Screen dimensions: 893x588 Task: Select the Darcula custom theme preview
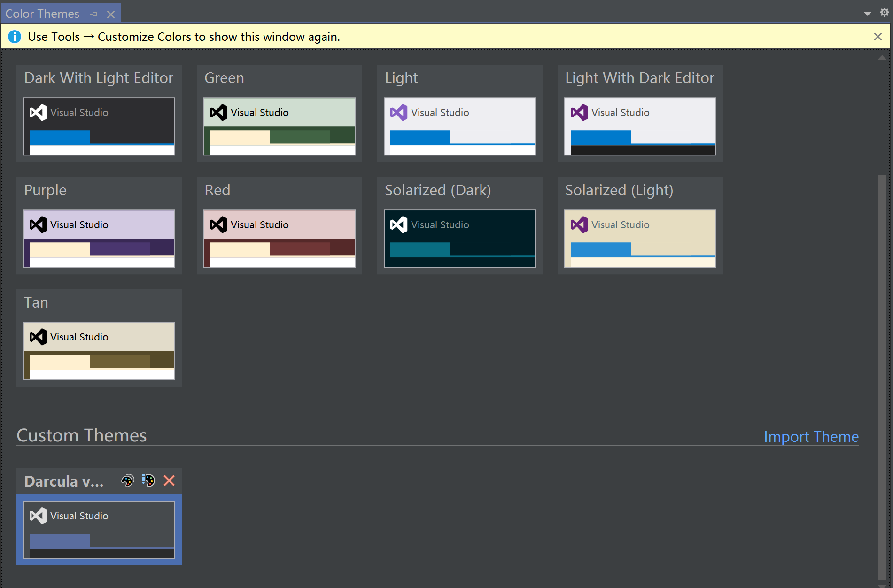point(99,530)
